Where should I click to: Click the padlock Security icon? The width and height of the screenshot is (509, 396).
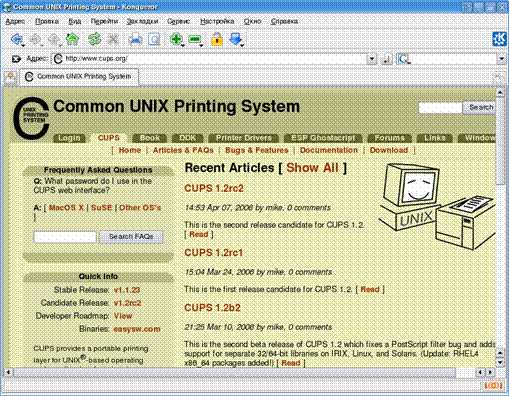[x=217, y=39]
